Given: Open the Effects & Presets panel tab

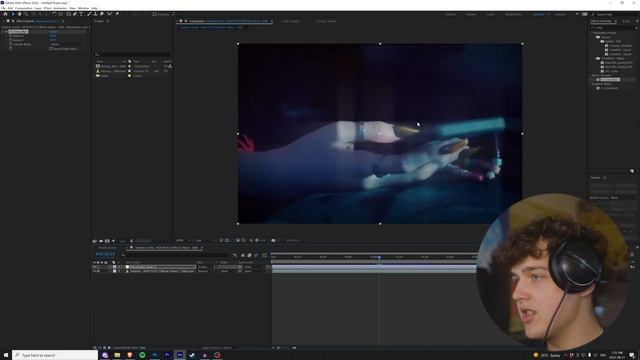Looking at the screenshot, I should click(x=601, y=21).
